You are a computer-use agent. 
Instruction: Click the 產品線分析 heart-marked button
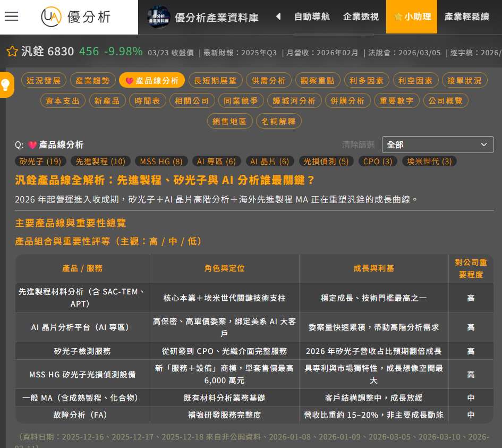[152, 80]
